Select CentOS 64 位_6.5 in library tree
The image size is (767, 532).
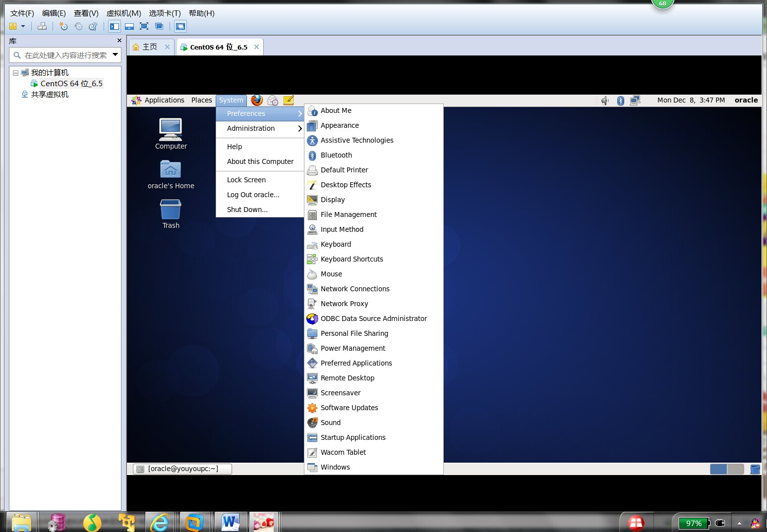[66, 84]
